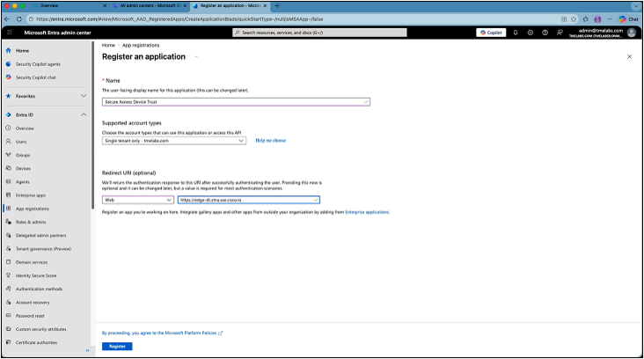Viewport: 644px width, 359px height.
Task: Click the notifications bell icon
Action: click(516, 33)
